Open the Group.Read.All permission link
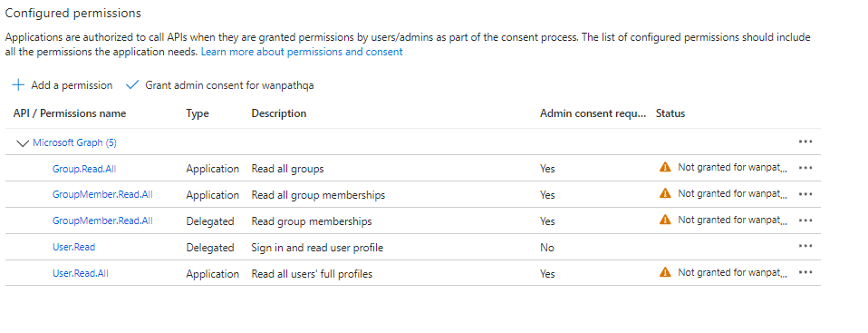 point(84,169)
